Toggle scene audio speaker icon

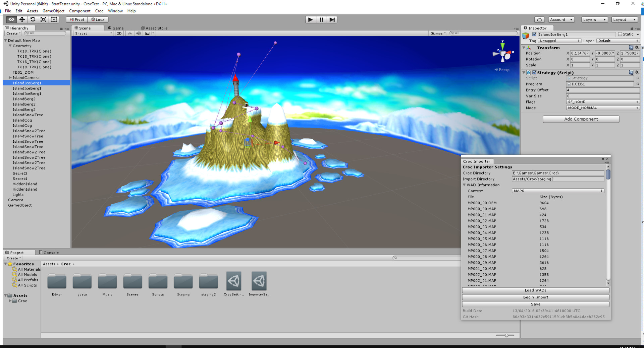[138, 33]
